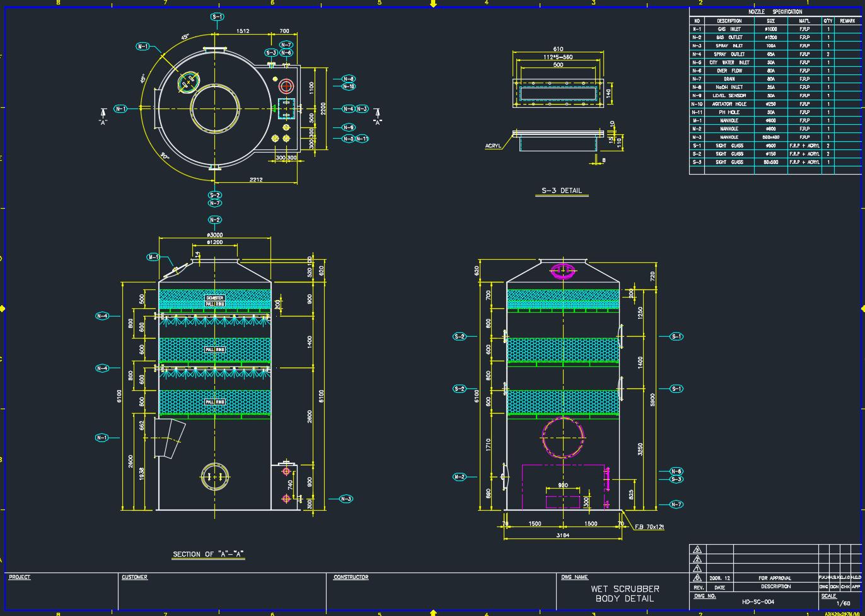Click the WET SCRUBBER BODY DETAIL title
Viewport: 865px width, 616px height.
[x=625, y=593]
